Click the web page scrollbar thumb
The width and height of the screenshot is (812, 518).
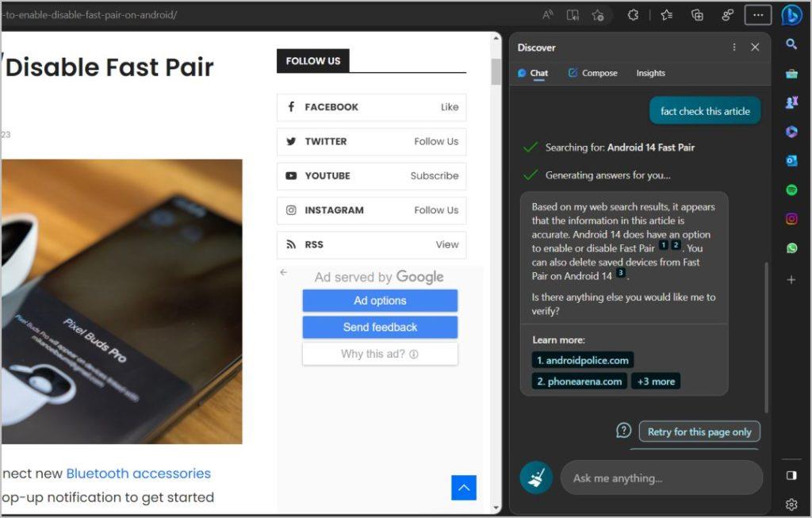click(x=496, y=71)
